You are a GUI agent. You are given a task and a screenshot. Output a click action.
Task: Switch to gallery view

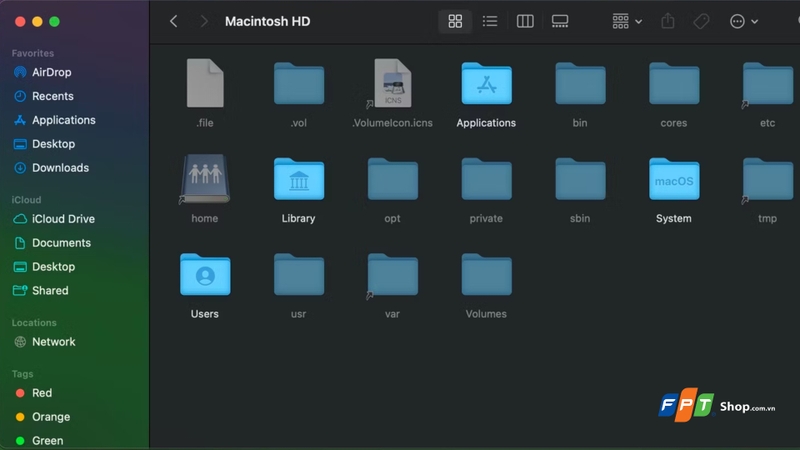pos(560,21)
